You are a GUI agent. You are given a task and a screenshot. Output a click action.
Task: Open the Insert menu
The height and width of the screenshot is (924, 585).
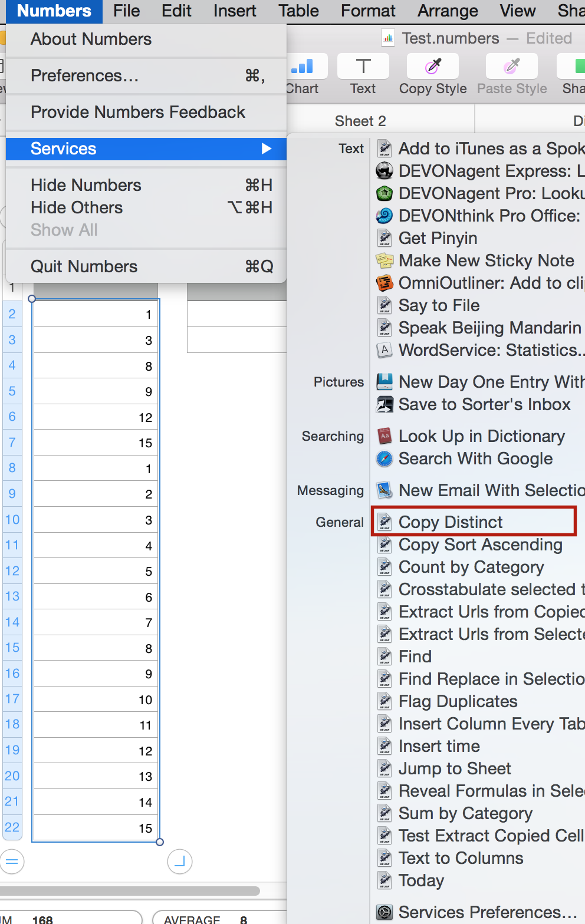tap(235, 11)
